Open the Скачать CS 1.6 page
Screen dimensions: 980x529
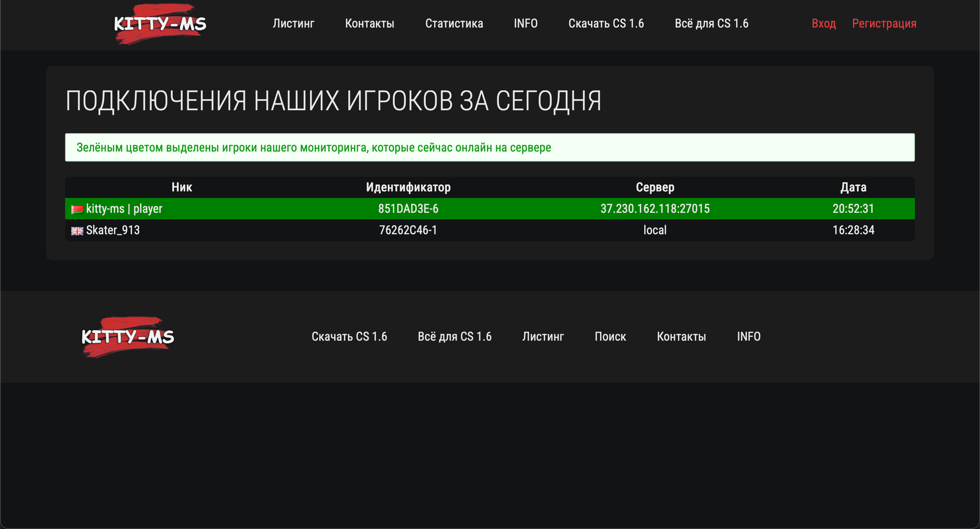click(x=607, y=24)
